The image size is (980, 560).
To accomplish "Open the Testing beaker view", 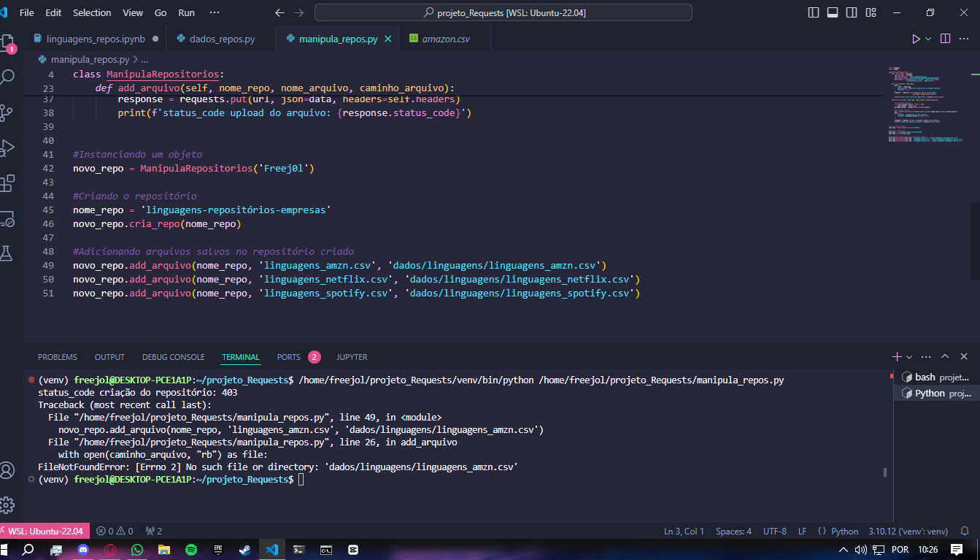I will pos(7,253).
